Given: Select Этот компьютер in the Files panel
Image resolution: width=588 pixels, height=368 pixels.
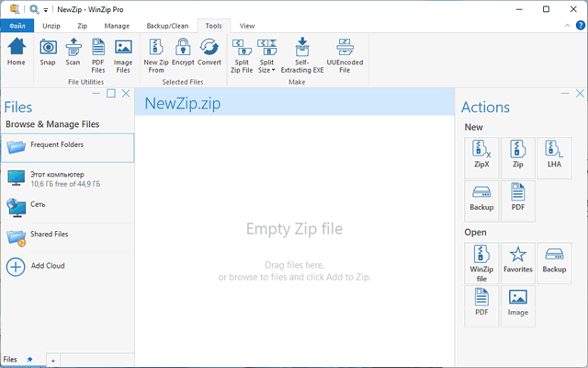Looking at the screenshot, I should click(57, 178).
